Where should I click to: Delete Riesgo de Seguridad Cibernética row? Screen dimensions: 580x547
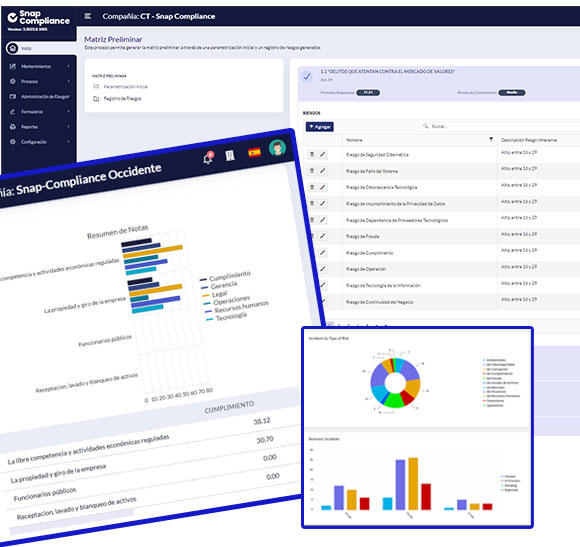(x=312, y=154)
